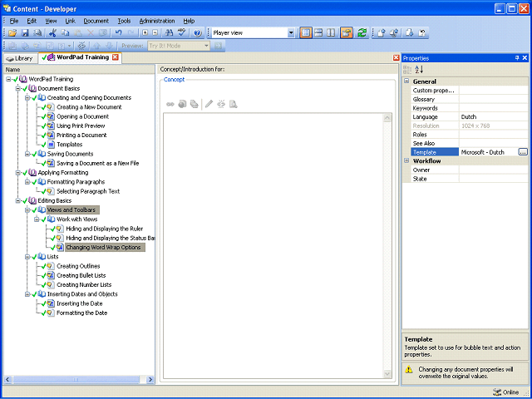Select the Keywords property row
532x399 pixels.
(469, 108)
